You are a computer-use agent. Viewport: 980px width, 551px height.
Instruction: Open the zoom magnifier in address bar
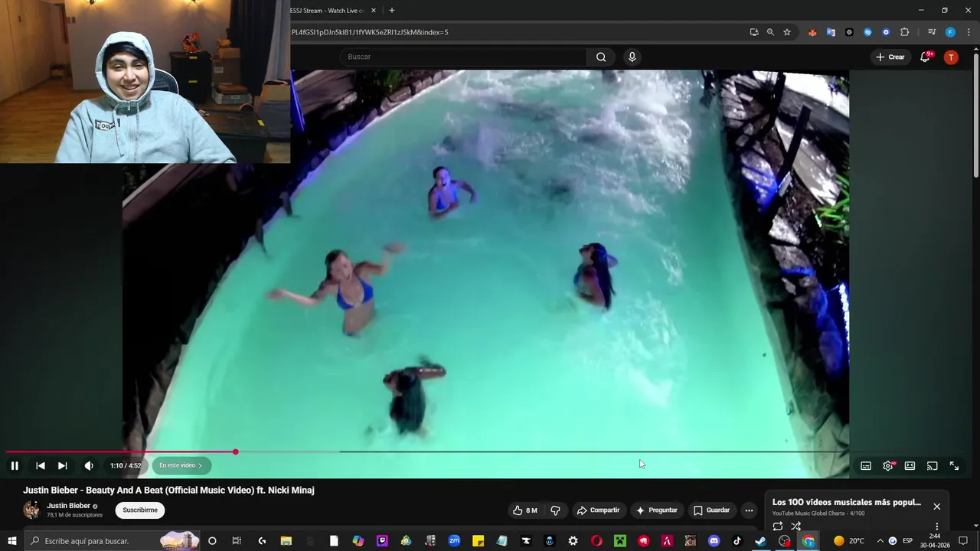pos(770,32)
